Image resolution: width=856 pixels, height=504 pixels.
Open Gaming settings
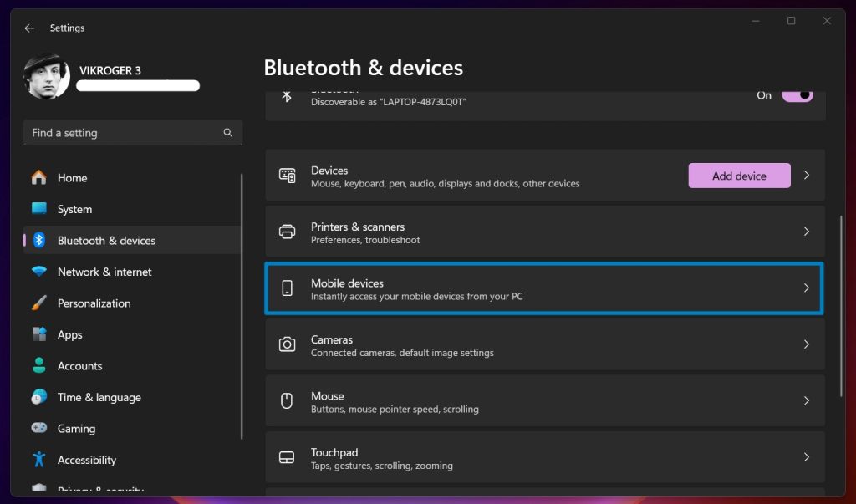(x=75, y=428)
